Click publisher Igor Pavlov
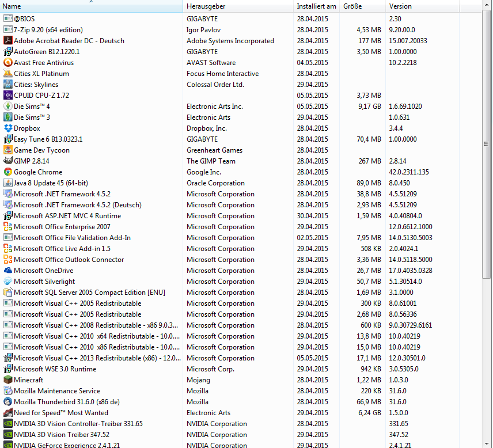 pos(203,29)
